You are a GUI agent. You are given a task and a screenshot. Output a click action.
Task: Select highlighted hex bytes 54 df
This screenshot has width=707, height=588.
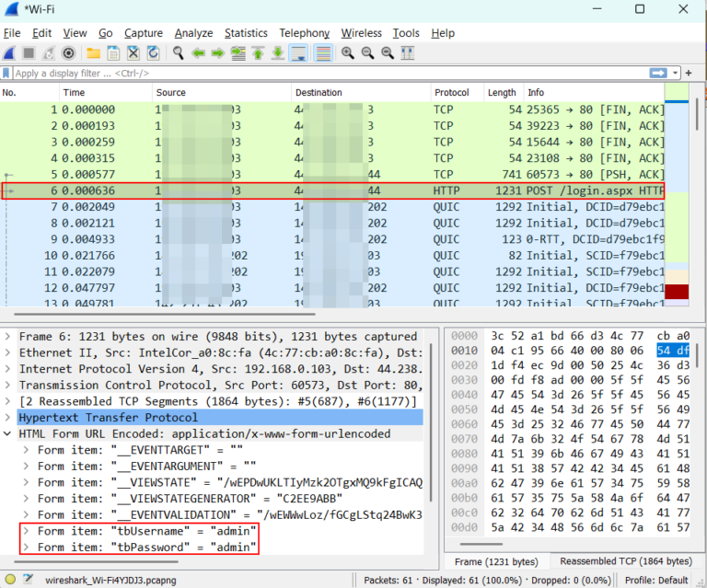click(673, 350)
